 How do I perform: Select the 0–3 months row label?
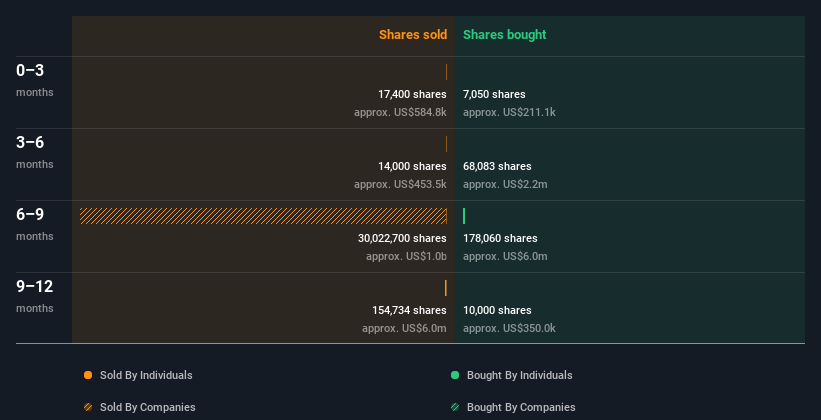point(35,80)
